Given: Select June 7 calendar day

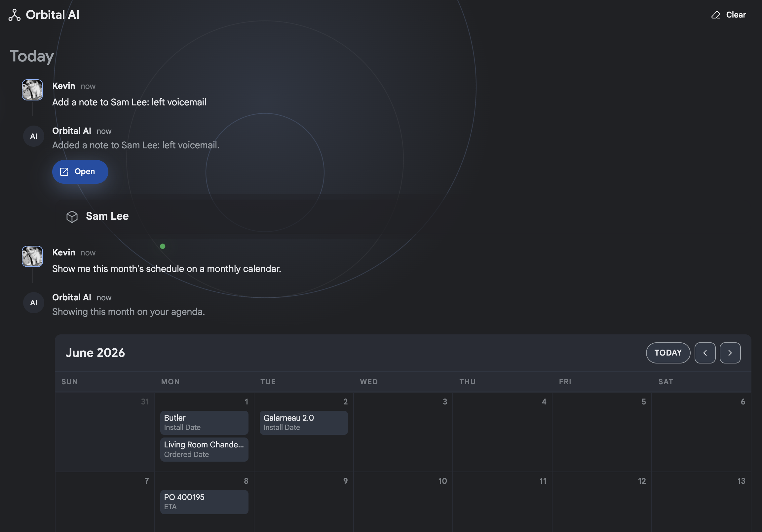Looking at the screenshot, I should pos(105,502).
